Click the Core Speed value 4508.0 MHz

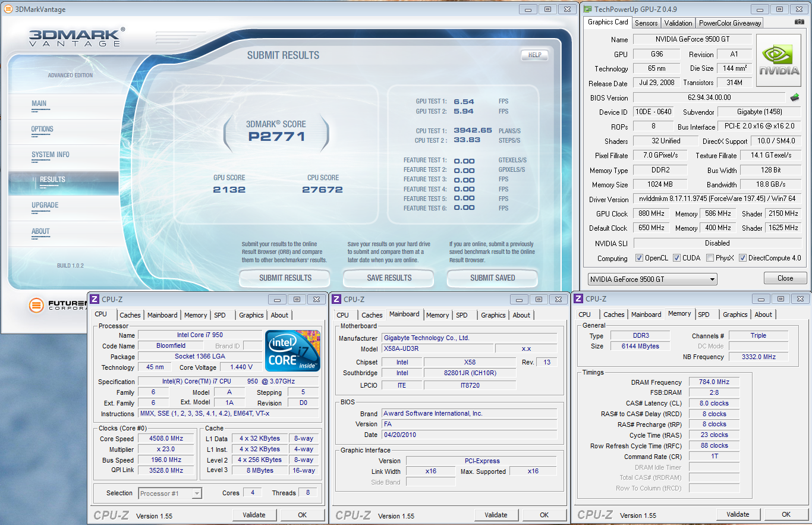tap(165, 439)
